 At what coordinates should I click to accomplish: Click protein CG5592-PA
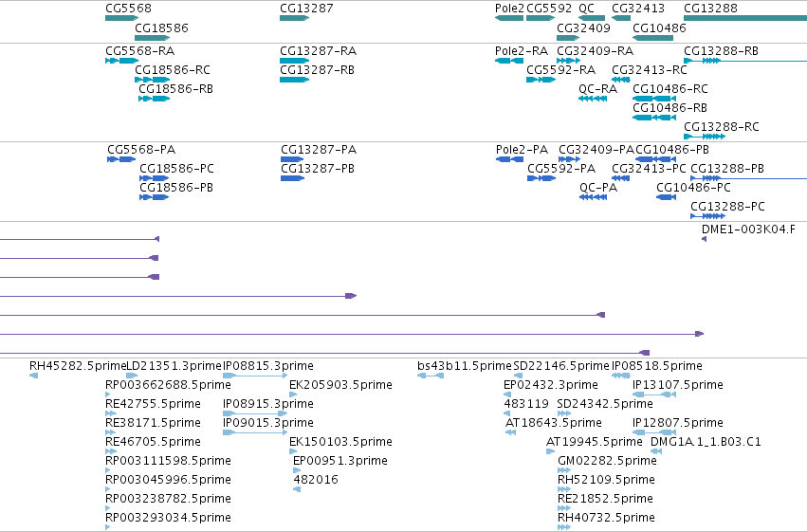pyautogui.click(x=541, y=178)
